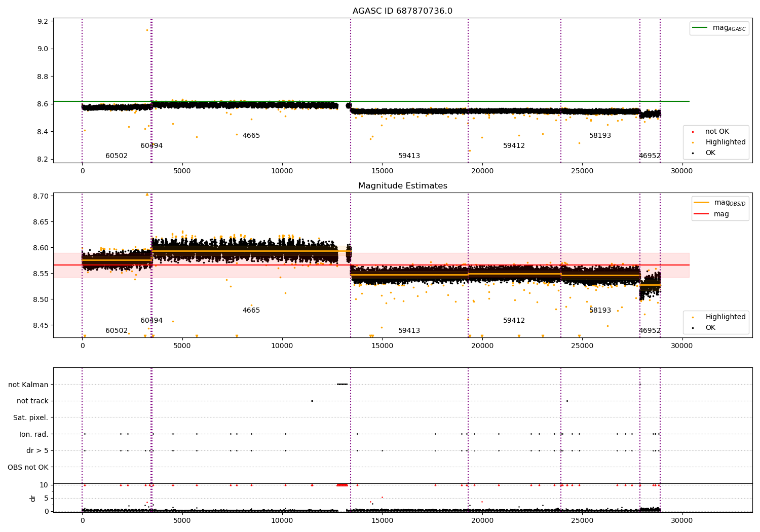Viewport: 760px width, 532px height.
Task: Select "not OK" in the top plot legend
Action: [x=717, y=131]
